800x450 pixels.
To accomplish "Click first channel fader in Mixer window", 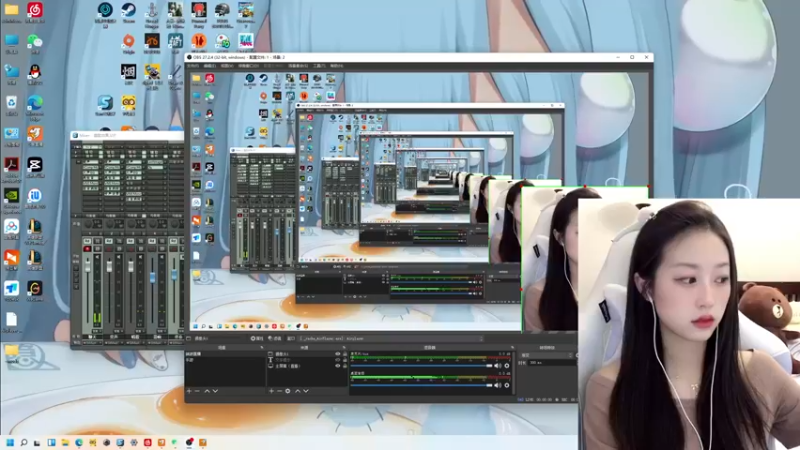I will click(87, 267).
